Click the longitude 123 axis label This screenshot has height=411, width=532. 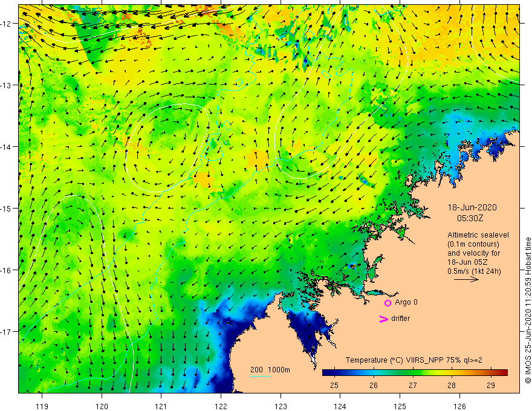(281, 406)
